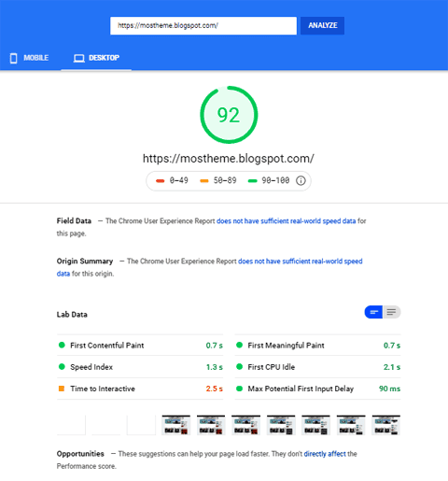Click the score scale info icon
This screenshot has width=448, height=481.
pos(301,180)
